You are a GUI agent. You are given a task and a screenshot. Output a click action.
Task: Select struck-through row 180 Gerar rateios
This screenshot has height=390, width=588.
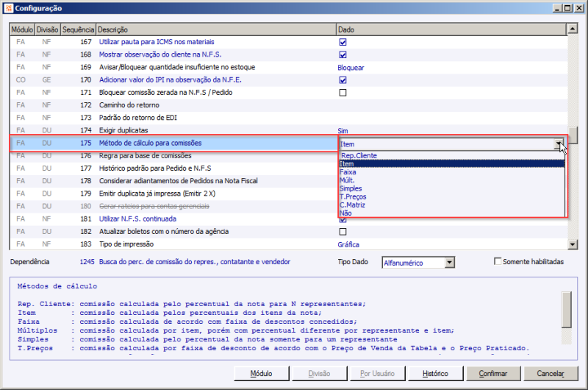[174, 206]
